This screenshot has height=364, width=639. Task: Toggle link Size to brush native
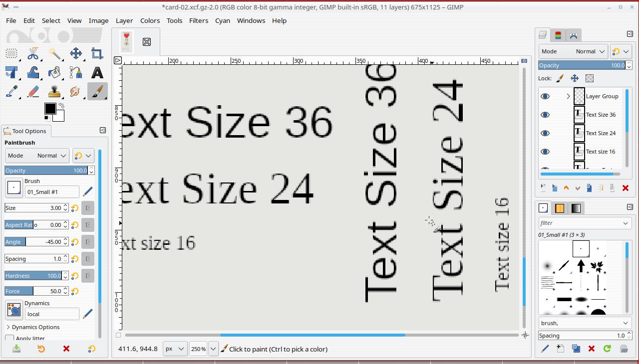click(87, 208)
